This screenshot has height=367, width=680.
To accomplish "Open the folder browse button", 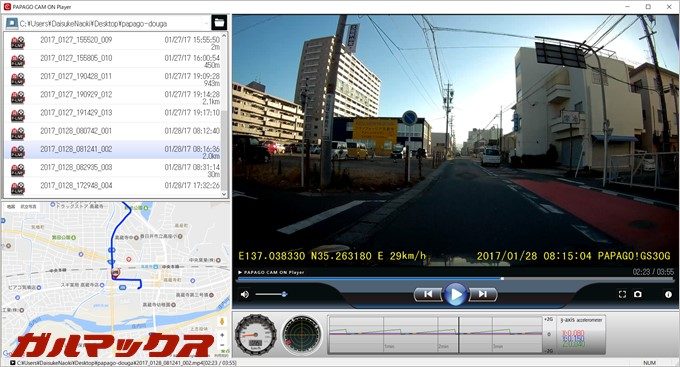I will point(219,23).
